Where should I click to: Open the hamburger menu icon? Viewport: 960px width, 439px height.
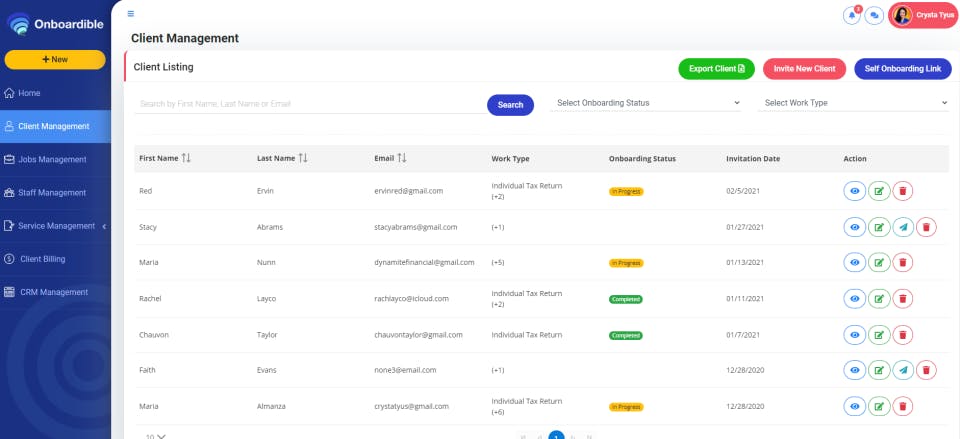[x=130, y=13]
